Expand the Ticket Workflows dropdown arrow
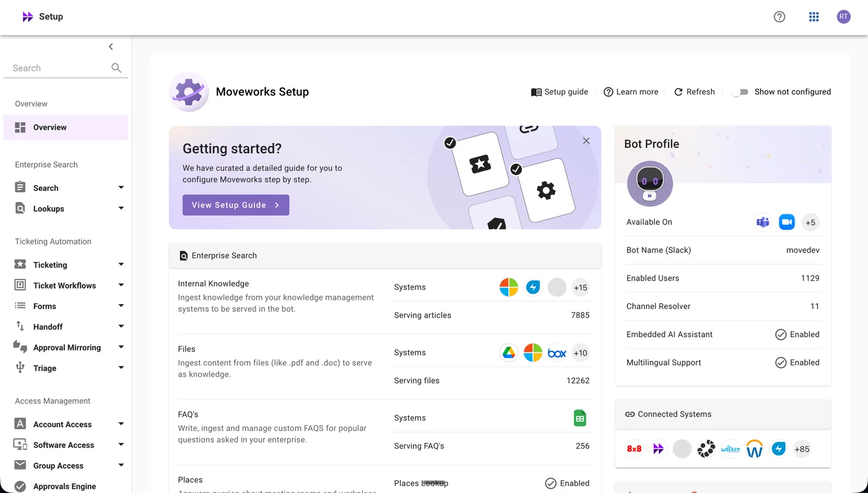Viewport: 868px width, 493px height. point(121,285)
